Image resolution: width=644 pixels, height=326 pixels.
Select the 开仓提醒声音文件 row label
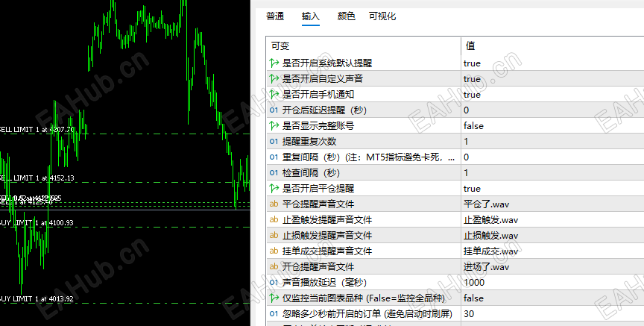(x=318, y=267)
